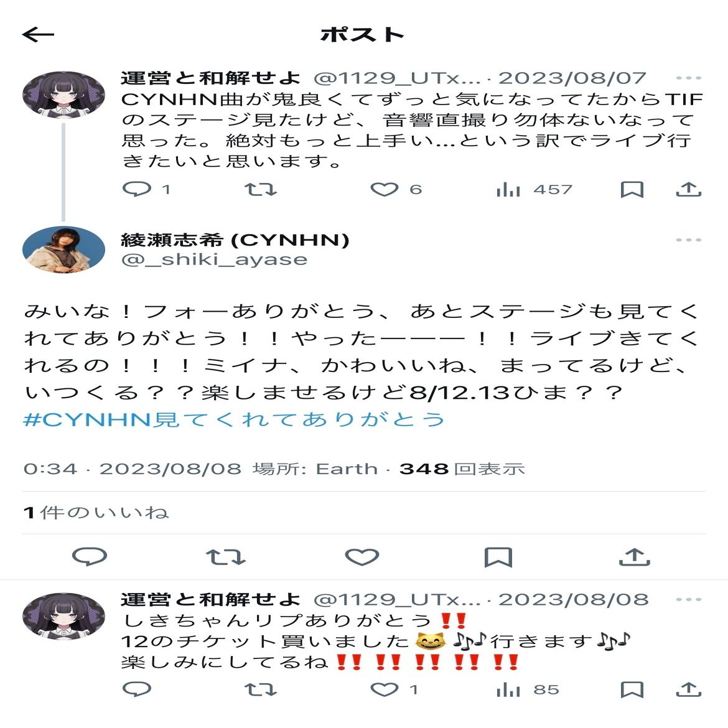728x728 pixels.
Task: Like 綾瀬志希's main post
Action: pos(362,557)
